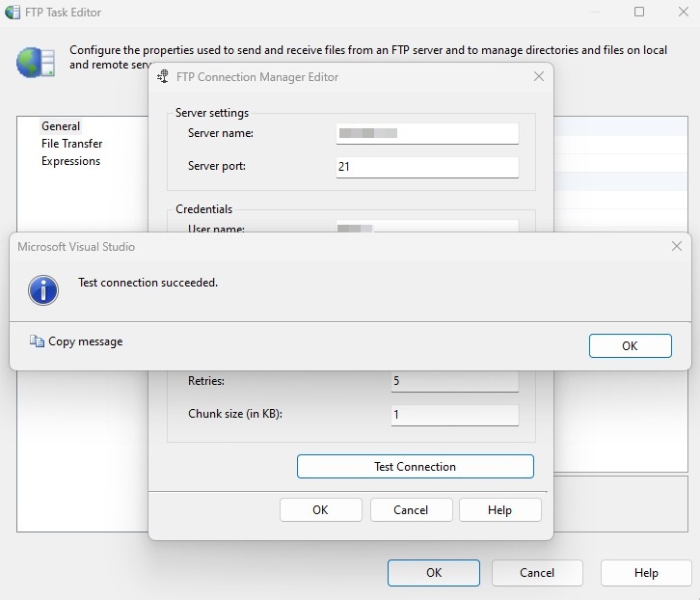Click the Test Connection button
700x600 pixels.
pos(416,467)
